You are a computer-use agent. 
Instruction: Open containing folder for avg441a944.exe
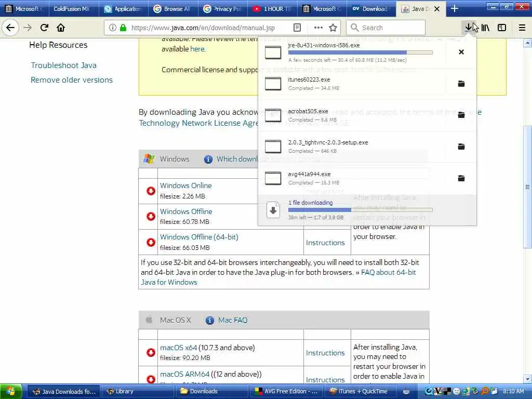pos(461,178)
